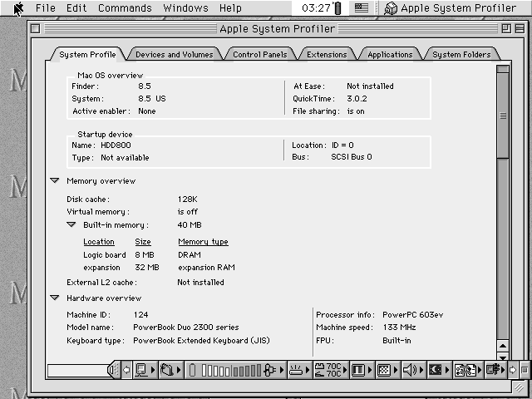Click the PowerBook Extended Keyboard (JIS) value
This screenshot has height=399, width=532.
pyautogui.click(x=201, y=341)
